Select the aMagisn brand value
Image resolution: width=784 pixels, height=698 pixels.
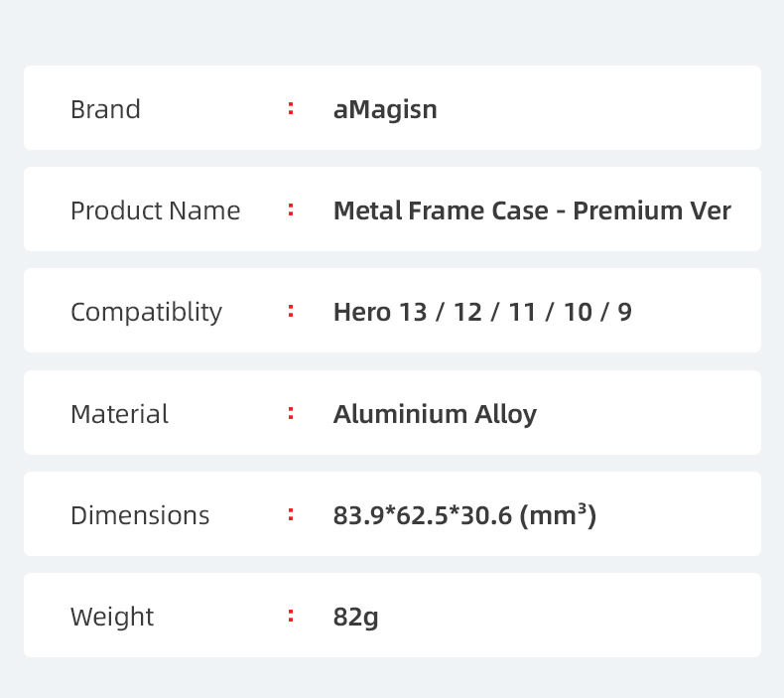tap(385, 109)
